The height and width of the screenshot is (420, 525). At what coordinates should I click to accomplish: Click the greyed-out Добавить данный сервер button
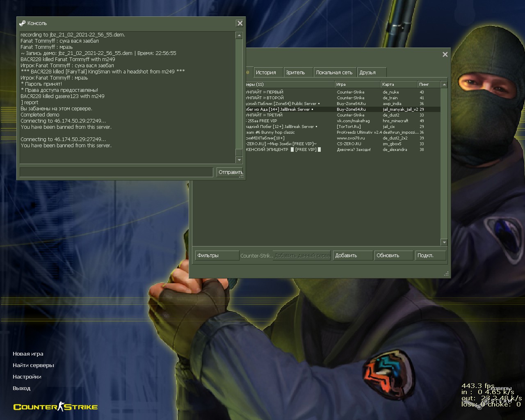tap(302, 256)
